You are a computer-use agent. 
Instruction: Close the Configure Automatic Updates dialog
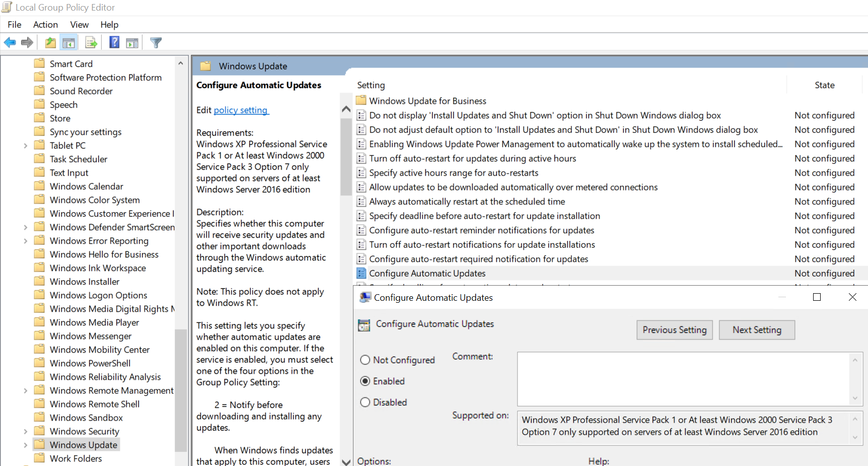point(852,297)
